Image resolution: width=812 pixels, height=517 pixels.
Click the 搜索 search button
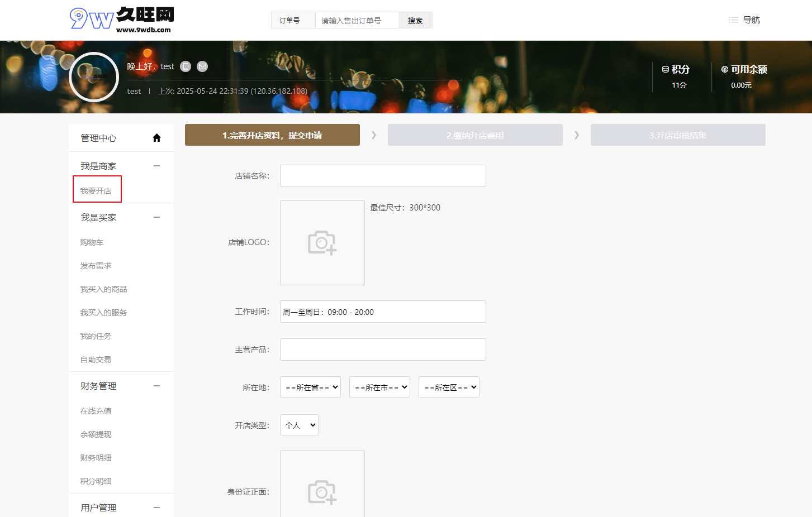click(415, 20)
